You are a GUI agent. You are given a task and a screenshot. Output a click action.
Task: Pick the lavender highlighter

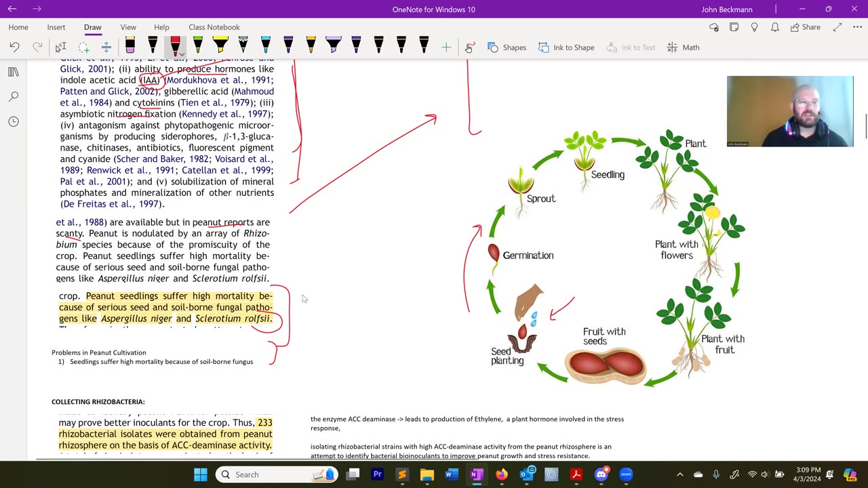click(x=334, y=46)
